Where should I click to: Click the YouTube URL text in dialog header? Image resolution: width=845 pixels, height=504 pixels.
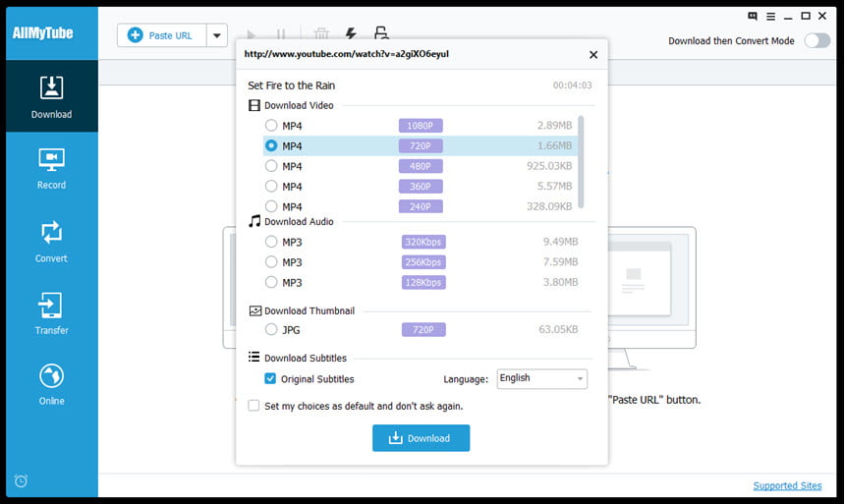tap(346, 54)
